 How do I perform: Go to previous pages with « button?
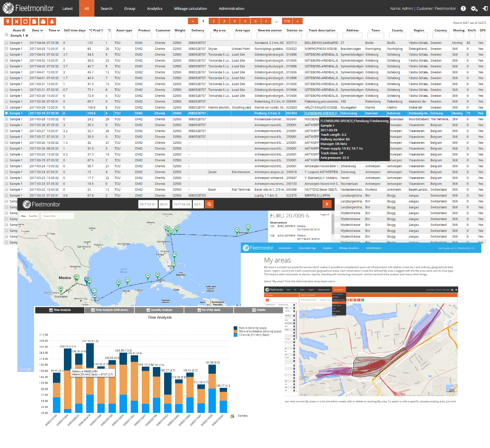coord(193,21)
